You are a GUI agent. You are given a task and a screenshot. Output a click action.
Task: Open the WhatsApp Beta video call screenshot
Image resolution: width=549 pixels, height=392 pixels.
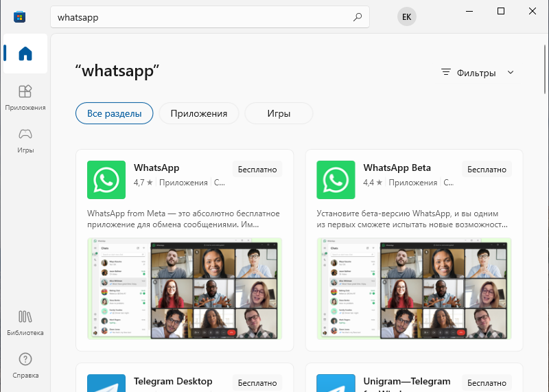click(x=414, y=288)
